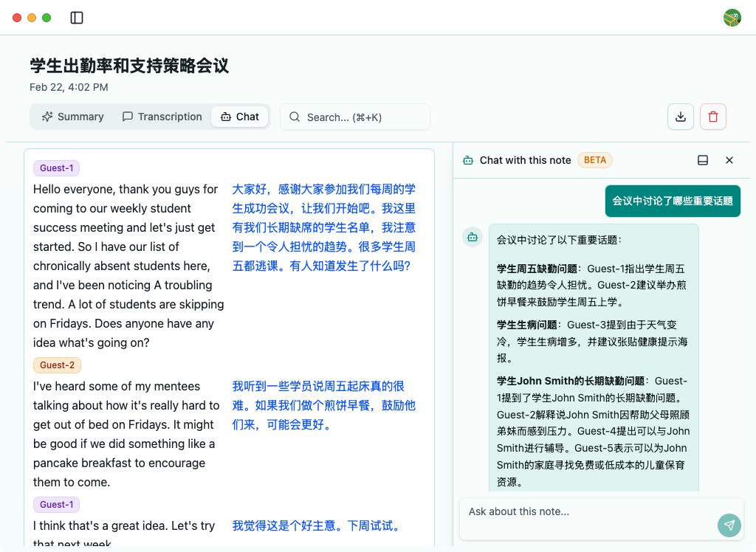Toggle the sidebar panel icon
756x552 pixels.
pos(77,18)
